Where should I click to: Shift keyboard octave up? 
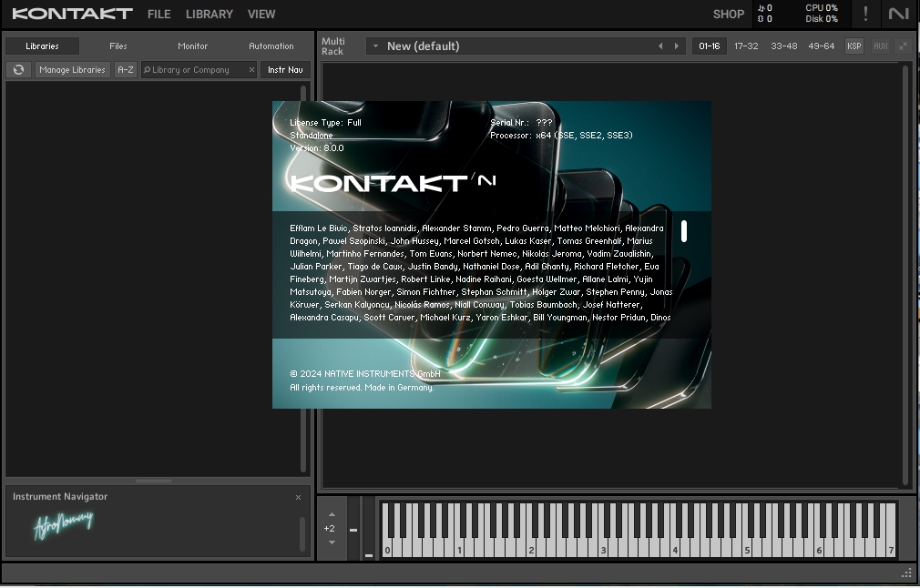(332, 514)
